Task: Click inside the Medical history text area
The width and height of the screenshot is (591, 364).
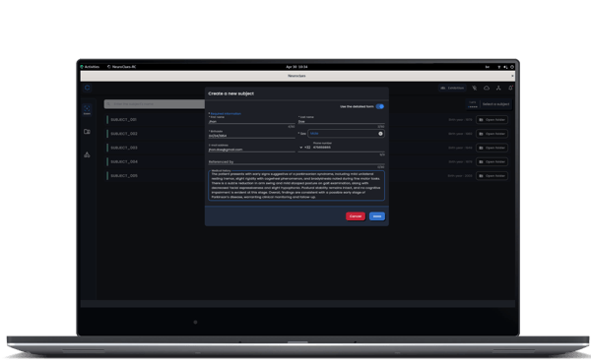Action: pos(296,186)
